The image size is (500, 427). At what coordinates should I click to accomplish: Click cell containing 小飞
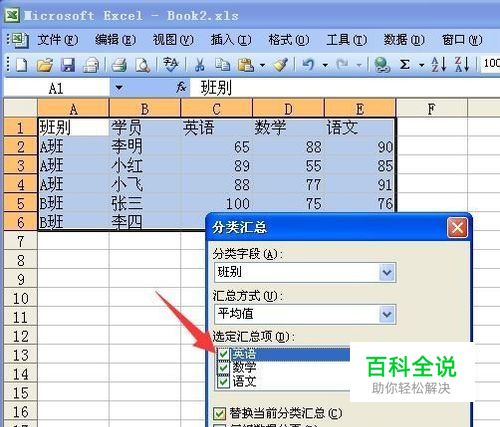[145, 185]
